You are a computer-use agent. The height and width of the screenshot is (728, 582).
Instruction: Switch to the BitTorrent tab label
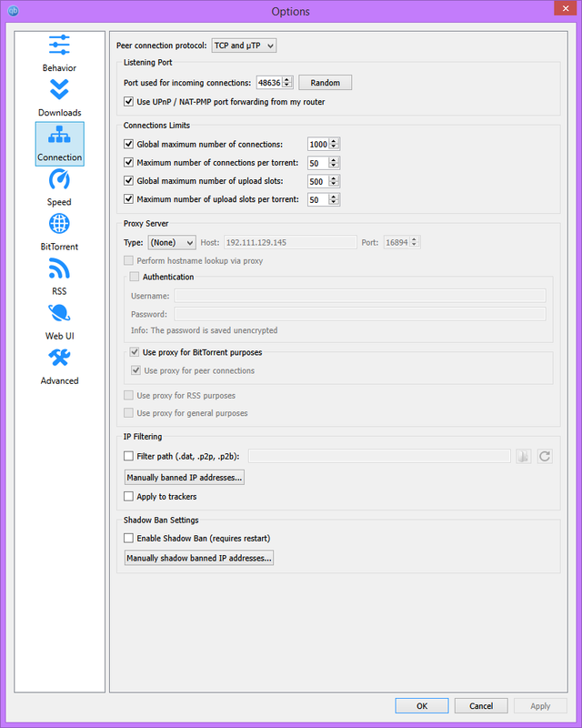click(x=59, y=247)
